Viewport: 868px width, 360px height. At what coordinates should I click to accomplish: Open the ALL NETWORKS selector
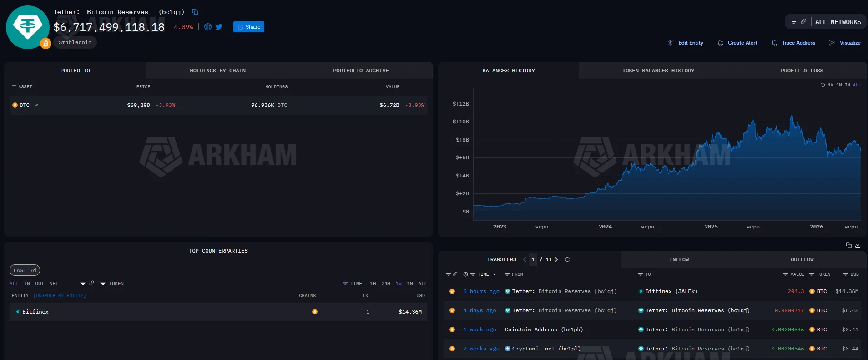838,22
